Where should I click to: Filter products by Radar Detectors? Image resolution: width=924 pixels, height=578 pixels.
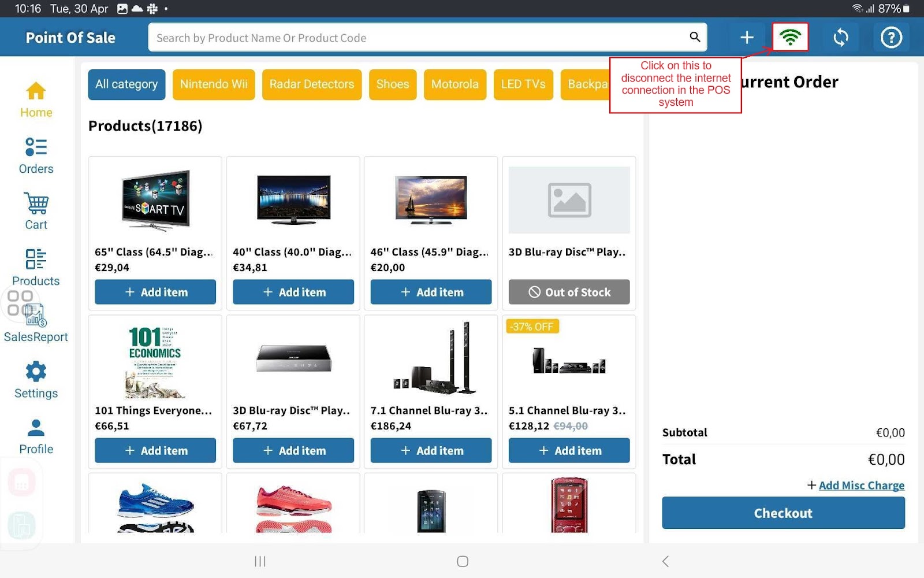pos(311,84)
